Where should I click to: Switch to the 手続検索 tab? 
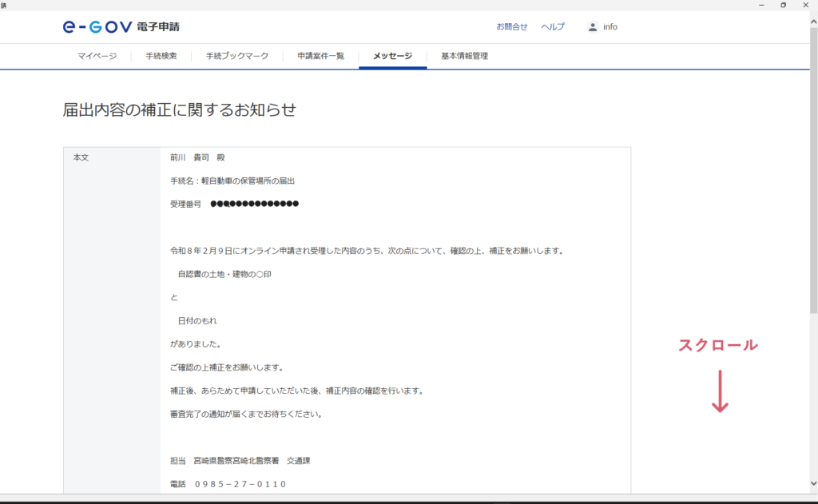[x=161, y=57]
